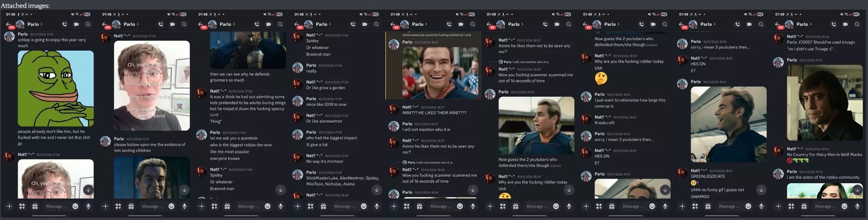Viewport: 868px width, 220px height.
Task: Tap plus attachment icon in Pepe frog screenshot
Action: coord(9,206)
